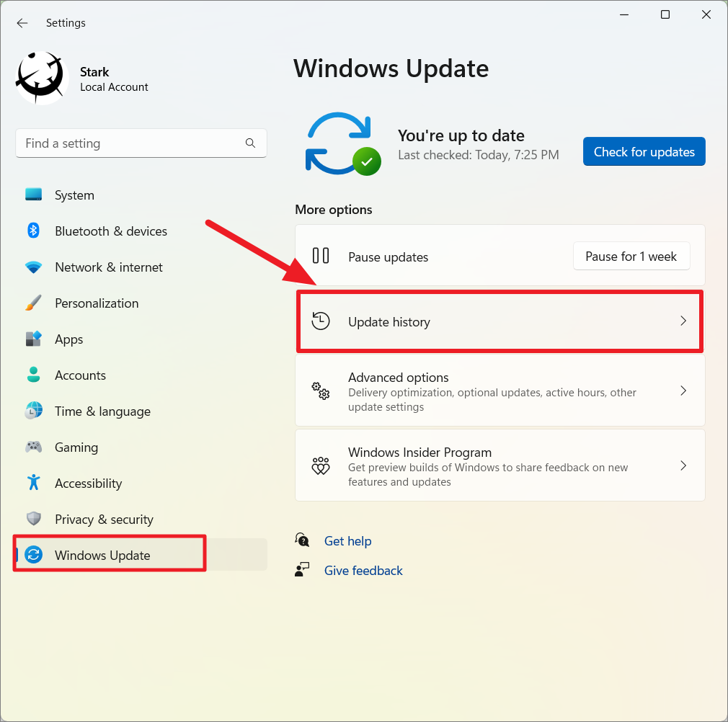The width and height of the screenshot is (728, 722).
Task: Select Gaming in the sidebar
Action: tap(141, 447)
